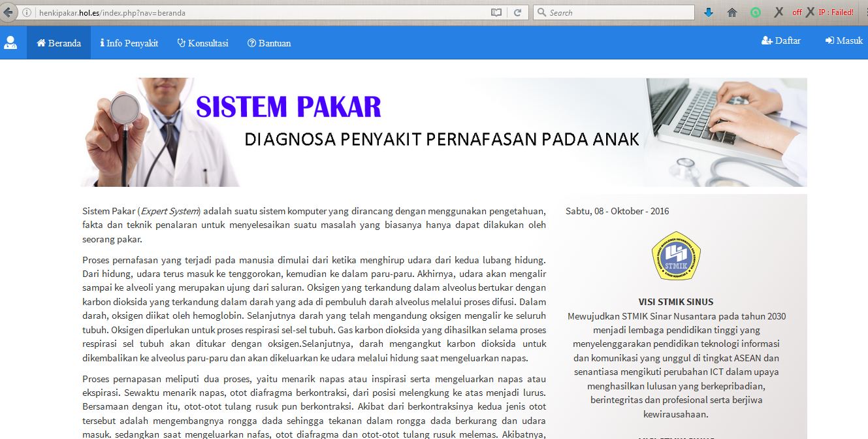Open the browser menu at the far right
Viewport: 868px width, 439px height.
(x=863, y=11)
